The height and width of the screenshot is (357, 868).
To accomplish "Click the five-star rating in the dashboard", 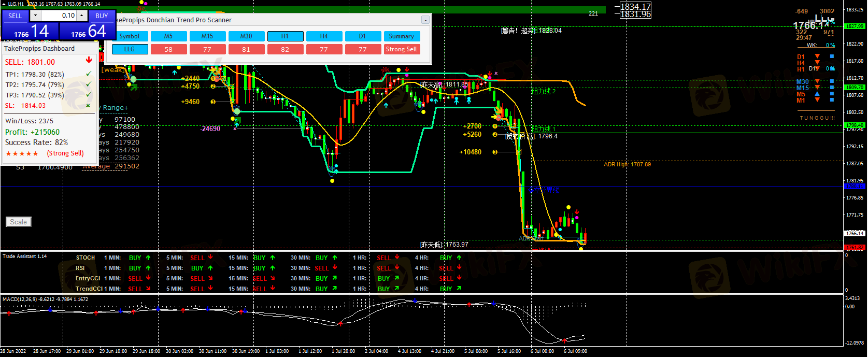I will [x=22, y=154].
